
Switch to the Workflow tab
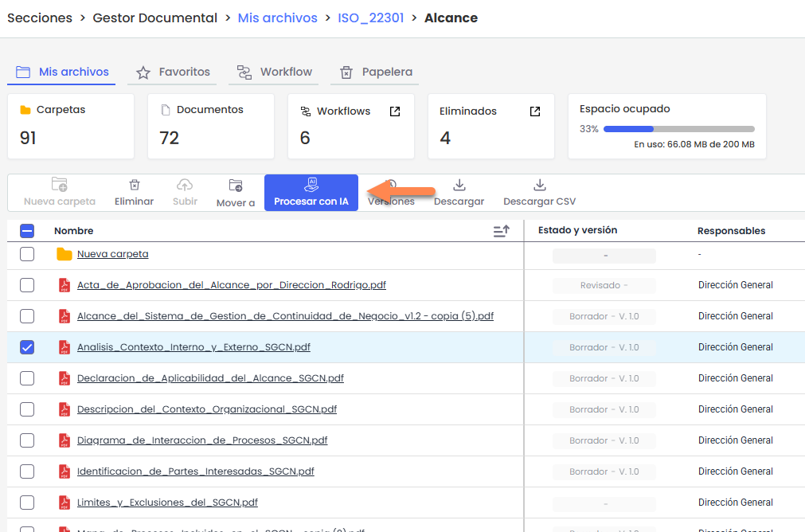pos(275,72)
